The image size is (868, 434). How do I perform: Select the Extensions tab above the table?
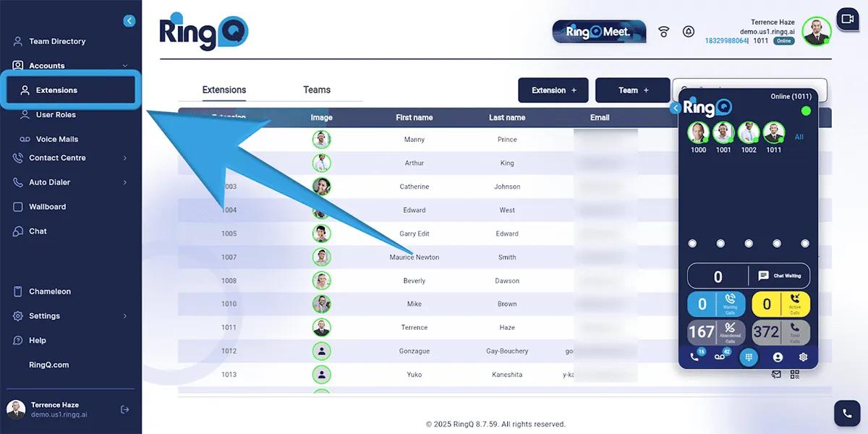pyautogui.click(x=224, y=90)
